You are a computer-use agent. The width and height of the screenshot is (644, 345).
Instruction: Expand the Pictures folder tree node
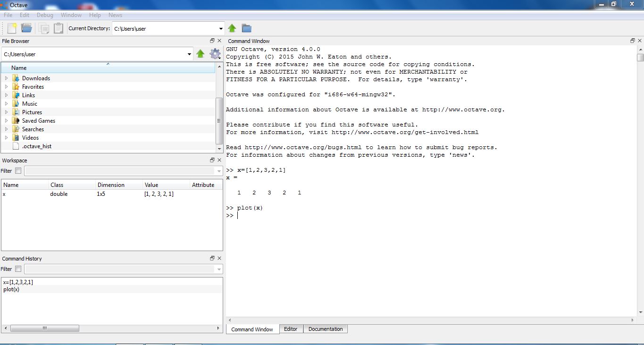(6, 112)
